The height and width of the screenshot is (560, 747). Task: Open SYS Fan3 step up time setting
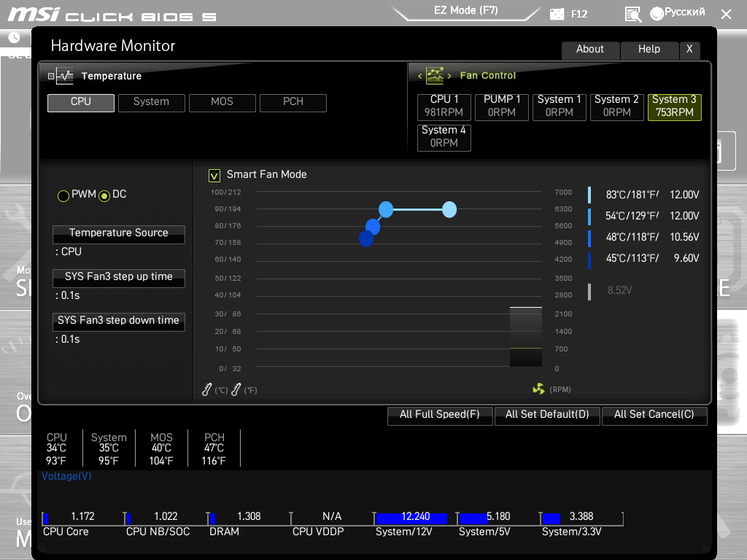119,278
